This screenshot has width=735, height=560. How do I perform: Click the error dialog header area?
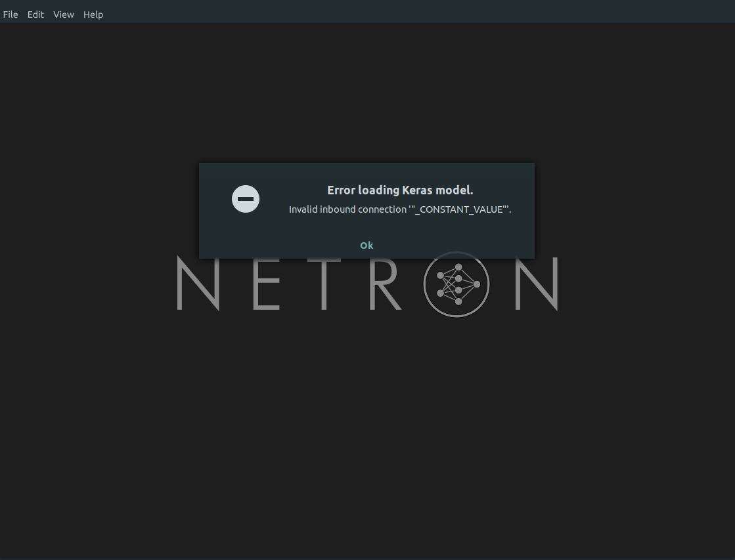367,171
